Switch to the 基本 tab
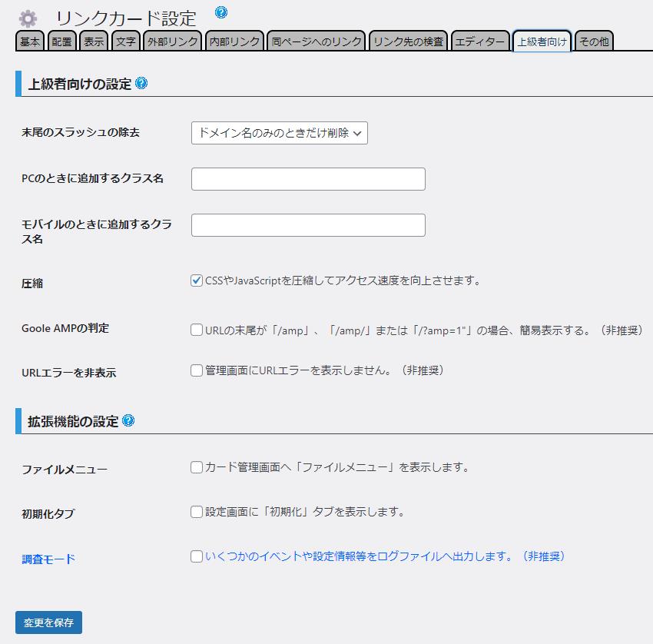Image resolution: width=653 pixels, height=644 pixels. [31, 41]
